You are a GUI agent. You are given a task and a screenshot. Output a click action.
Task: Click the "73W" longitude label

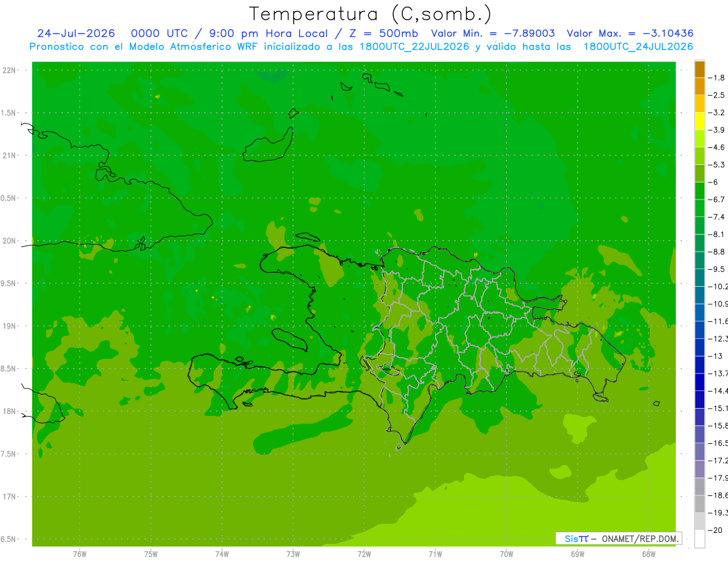point(293,554)
